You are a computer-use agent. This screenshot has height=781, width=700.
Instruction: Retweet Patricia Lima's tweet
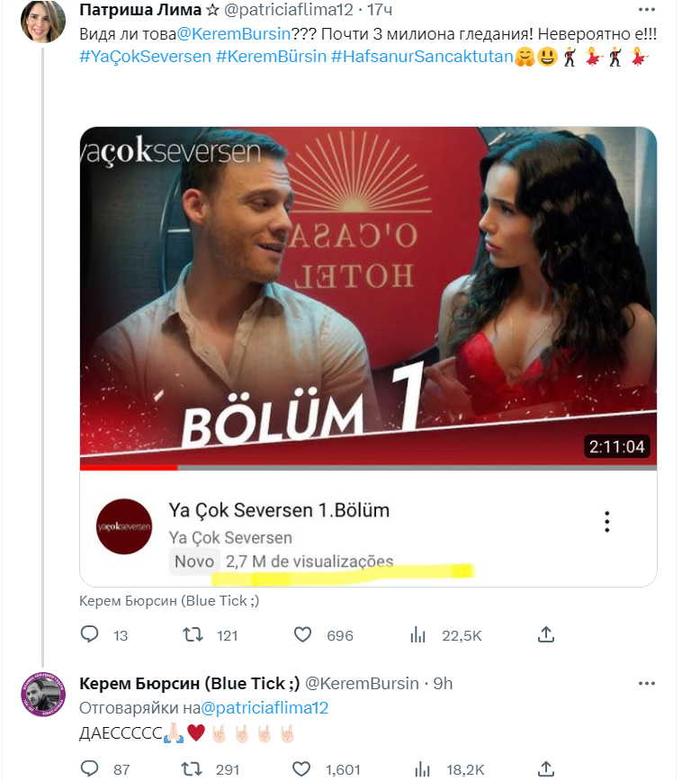[x=193, y=635]
